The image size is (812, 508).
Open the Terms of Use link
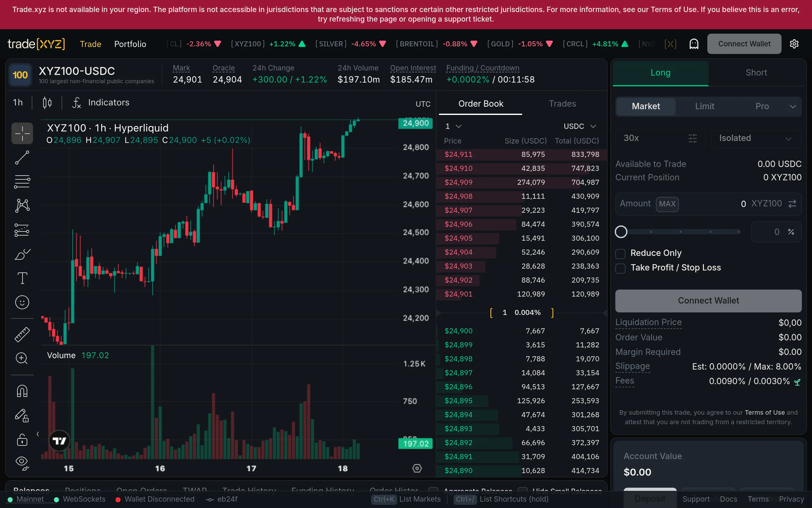(764, 412)
